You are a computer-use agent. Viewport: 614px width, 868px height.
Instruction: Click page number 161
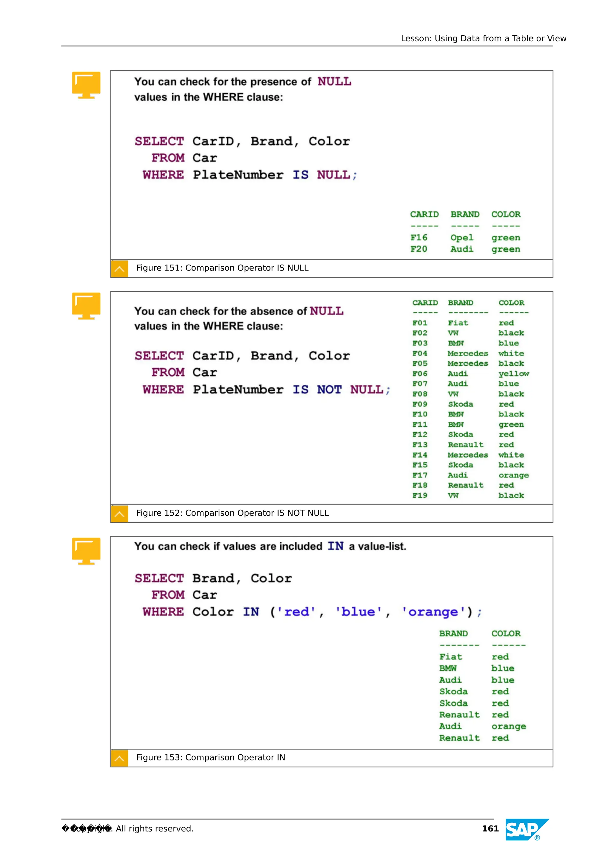click(x=490, y=829)
